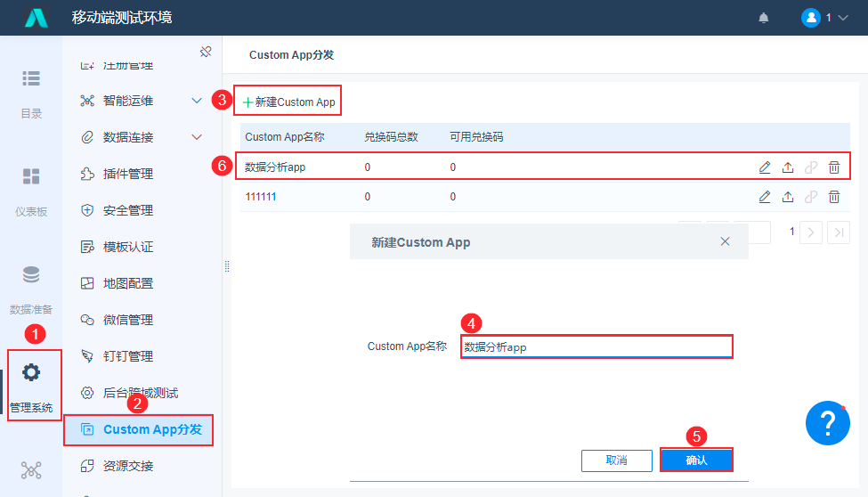
Task: Click the 确认 button in the dialog
Action: 696,460
